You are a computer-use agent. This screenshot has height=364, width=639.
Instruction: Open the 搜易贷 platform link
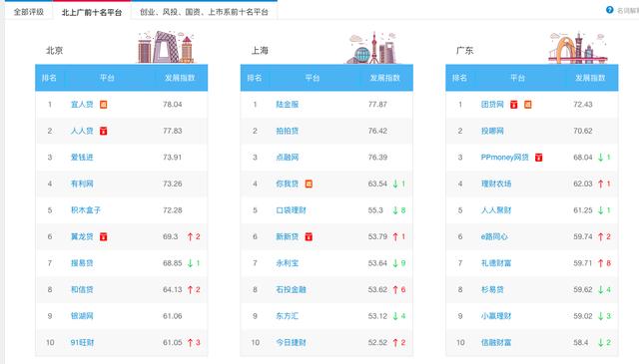click(82, 263)
